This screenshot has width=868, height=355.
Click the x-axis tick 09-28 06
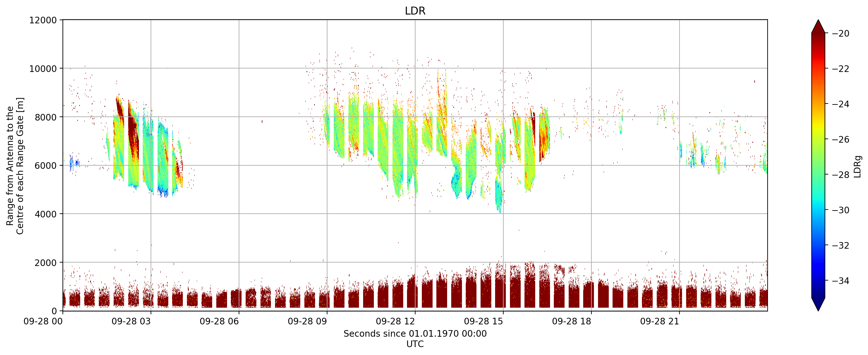pyautogui.click(x=219, y=321)
